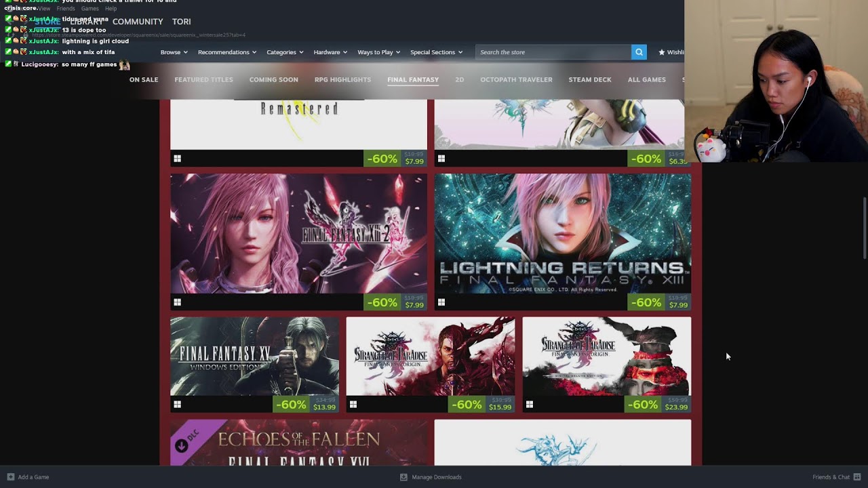Expand the Recommendations dropdown

tap(227, 52)
